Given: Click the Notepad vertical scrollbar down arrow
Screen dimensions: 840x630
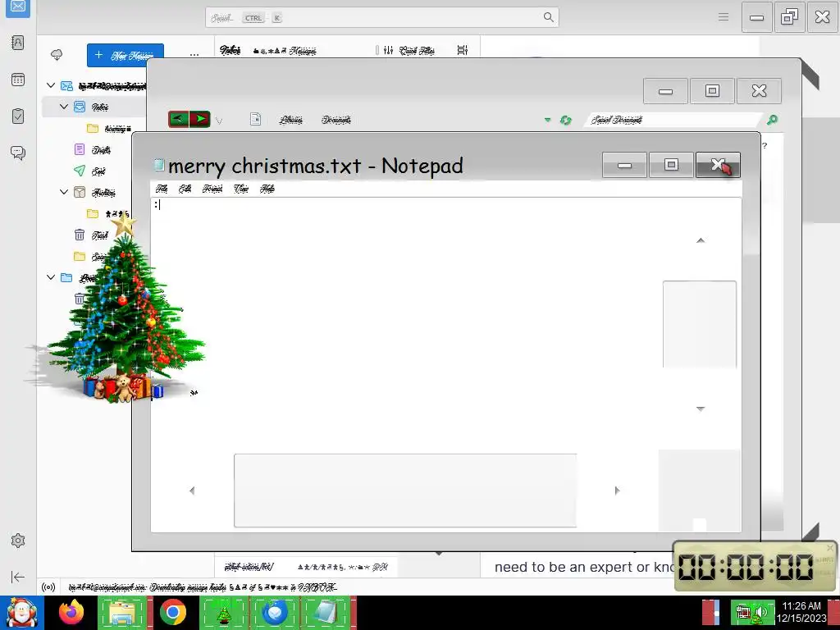Looking at the screenshot, I should pyautogui.click(x=701, y=409).
